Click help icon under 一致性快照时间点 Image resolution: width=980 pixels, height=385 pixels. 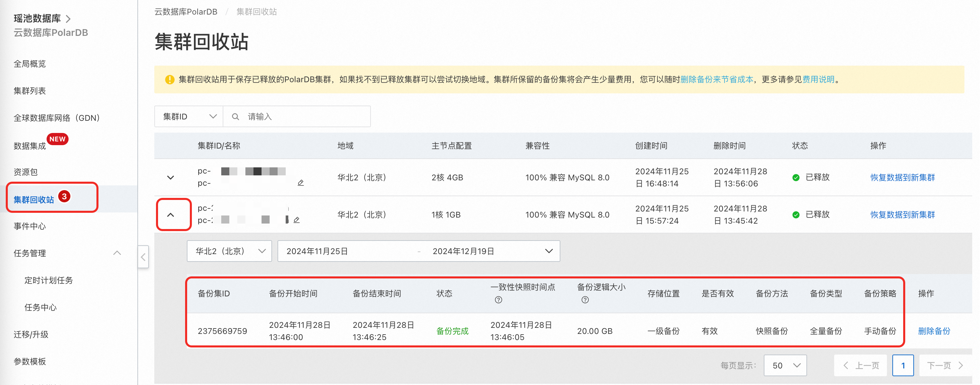pyautogui.click(x=498, y=300)
